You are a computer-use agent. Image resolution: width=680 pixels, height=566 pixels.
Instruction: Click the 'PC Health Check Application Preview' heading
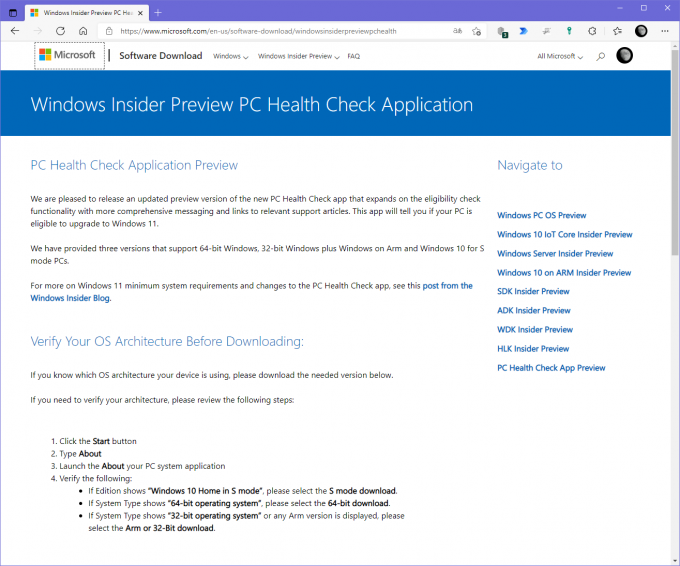point(134,165)
